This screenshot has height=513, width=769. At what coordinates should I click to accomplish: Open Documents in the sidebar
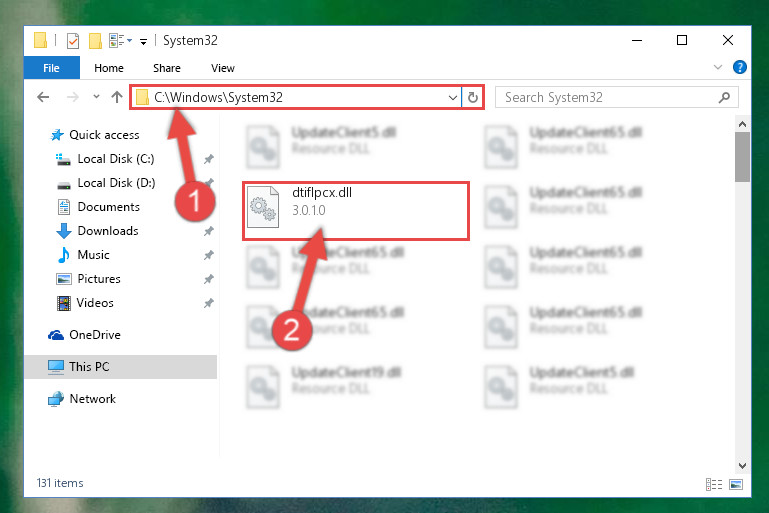click(x=108, y=207)
